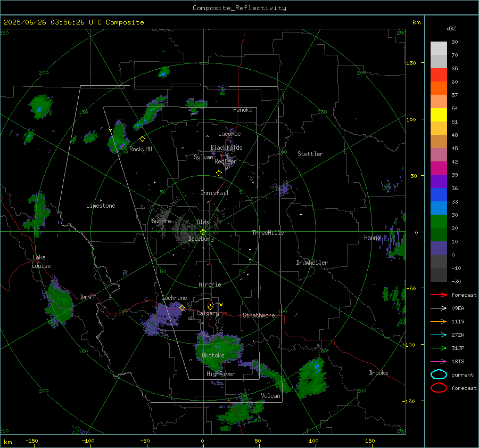Click the Vulcan map label
This screenshot has width=479, height=448.
(270, 396)
